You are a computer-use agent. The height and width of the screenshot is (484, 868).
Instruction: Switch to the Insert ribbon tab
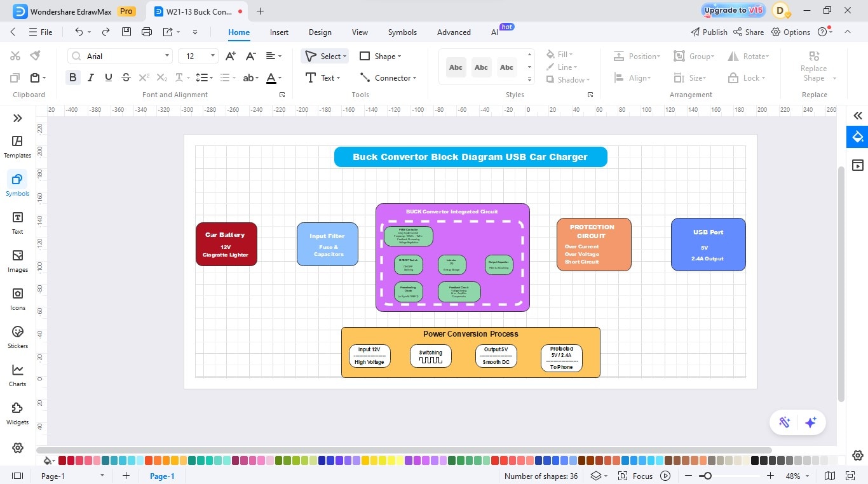[279, 32]
